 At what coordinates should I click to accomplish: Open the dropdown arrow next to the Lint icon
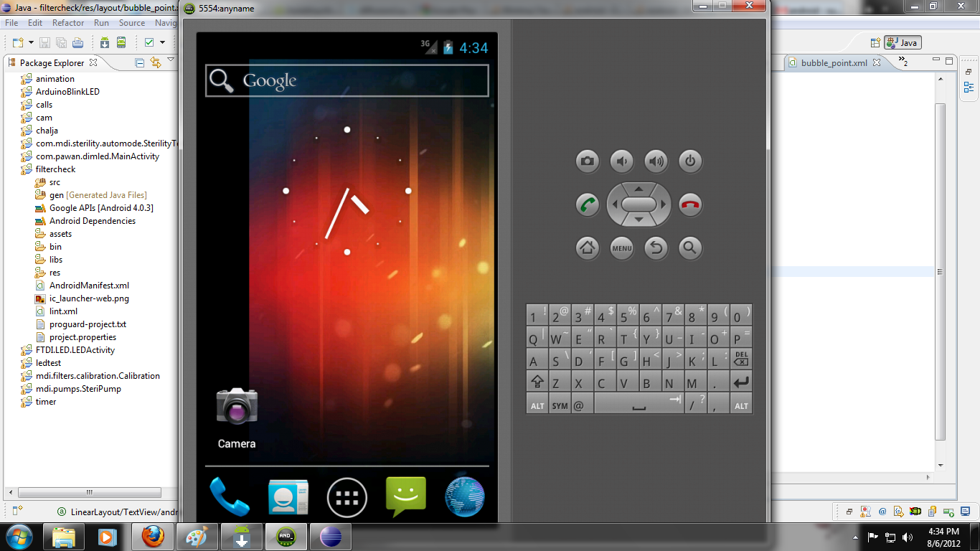pyautogui.click(x=162, y=42)
